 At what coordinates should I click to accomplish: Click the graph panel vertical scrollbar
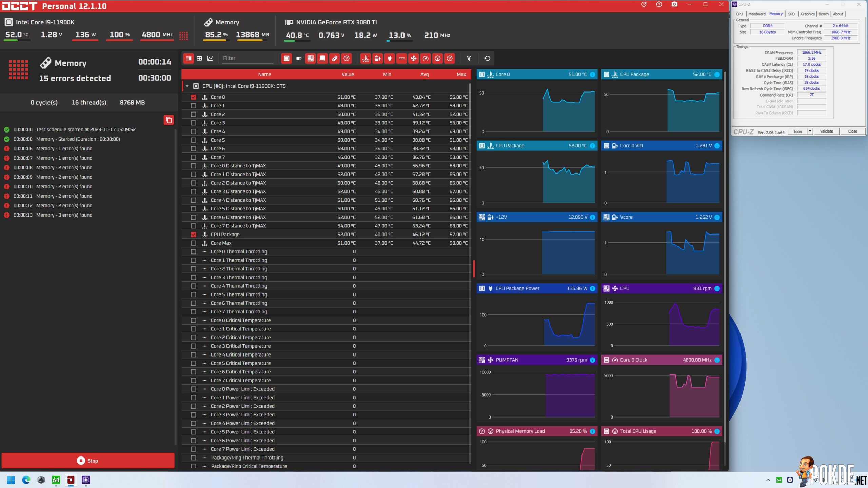pos(725,257)
